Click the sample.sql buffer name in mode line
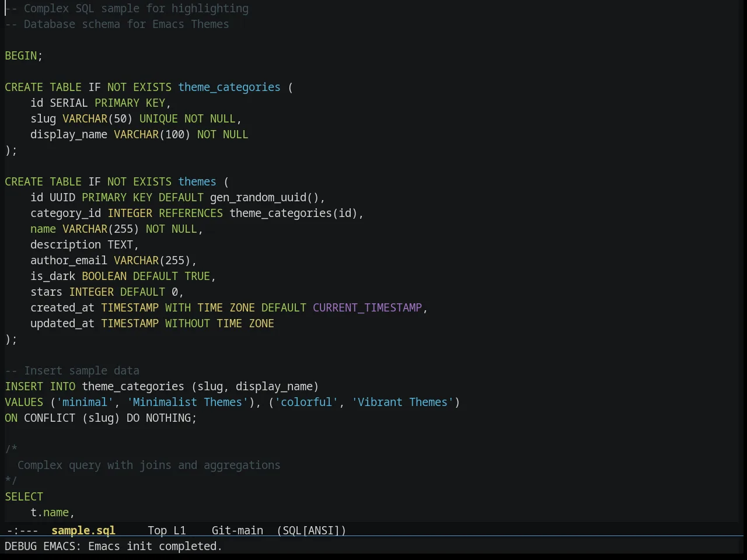 coord(83,530)
